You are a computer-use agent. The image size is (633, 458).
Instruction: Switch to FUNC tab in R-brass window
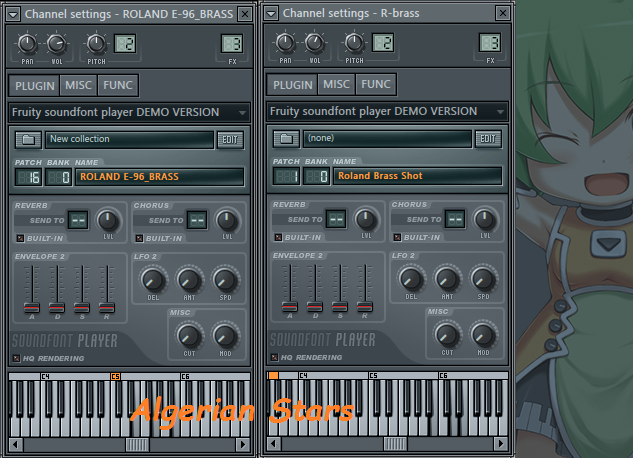376,85
